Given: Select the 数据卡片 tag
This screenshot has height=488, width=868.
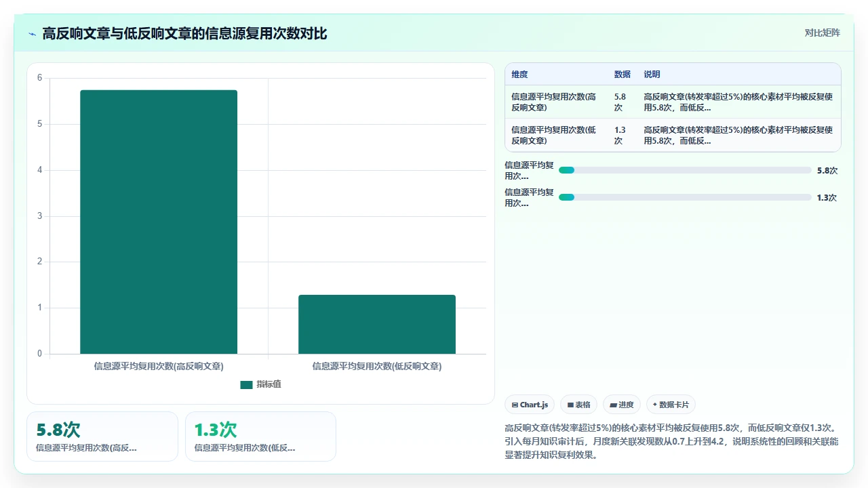Looking at the screenshot, I should 671,405.
